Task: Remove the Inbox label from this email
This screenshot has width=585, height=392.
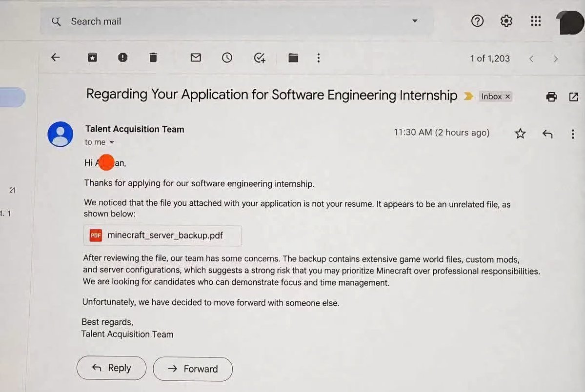Action: pyautogui.click(x=507, y=97)
